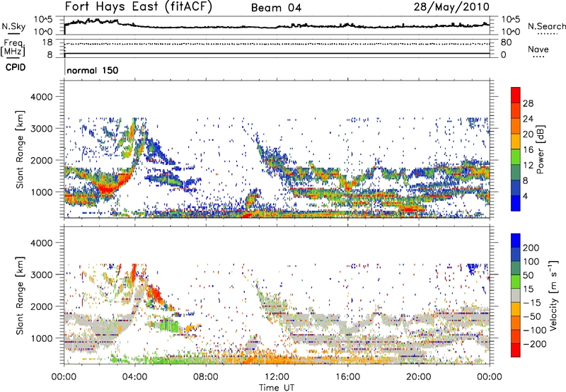Click the '12' power color bar label
Screen dimensions: 566x392
pos(528,166)
